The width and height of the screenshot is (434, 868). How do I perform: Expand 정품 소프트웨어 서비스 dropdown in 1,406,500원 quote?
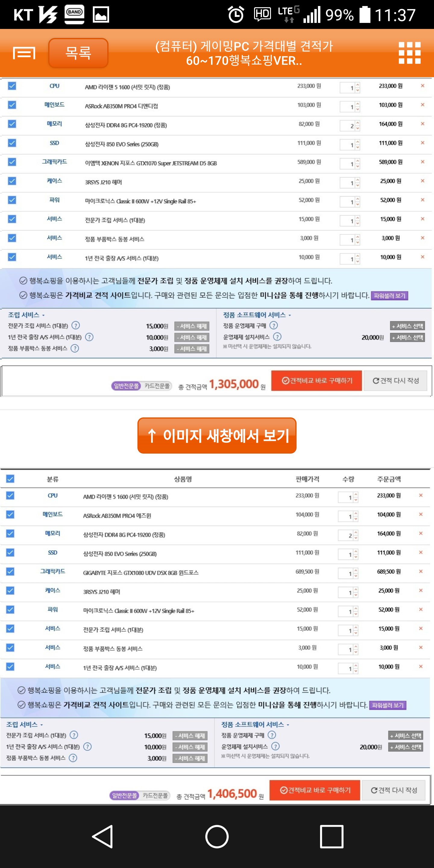[x=255, y=724]
